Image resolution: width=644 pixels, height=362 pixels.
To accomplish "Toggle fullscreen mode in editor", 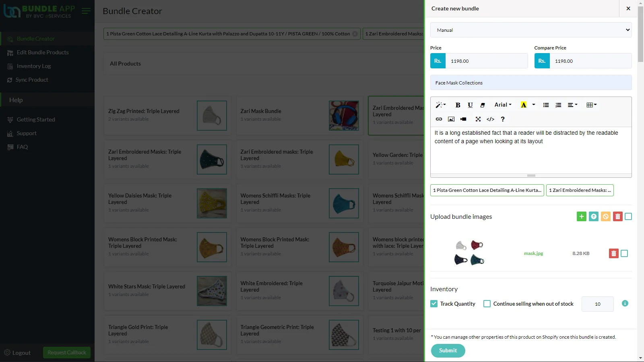I will pos(478,119).
